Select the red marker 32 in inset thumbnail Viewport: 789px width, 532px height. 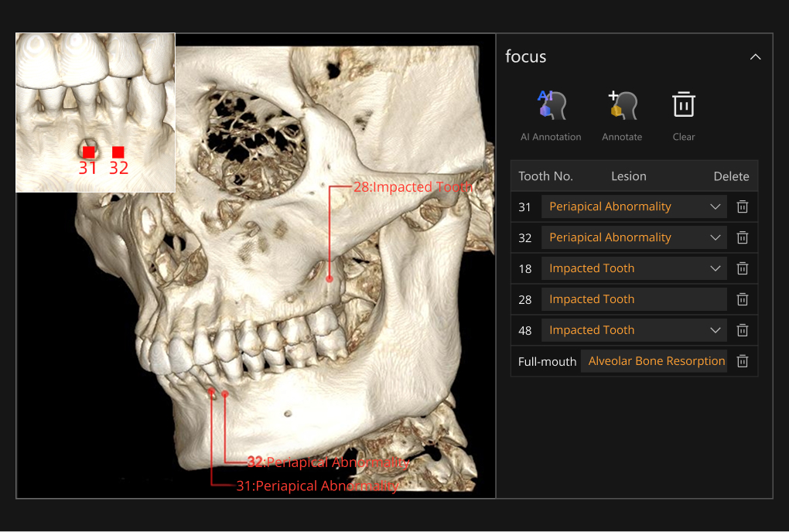click(x=118, y=152)
